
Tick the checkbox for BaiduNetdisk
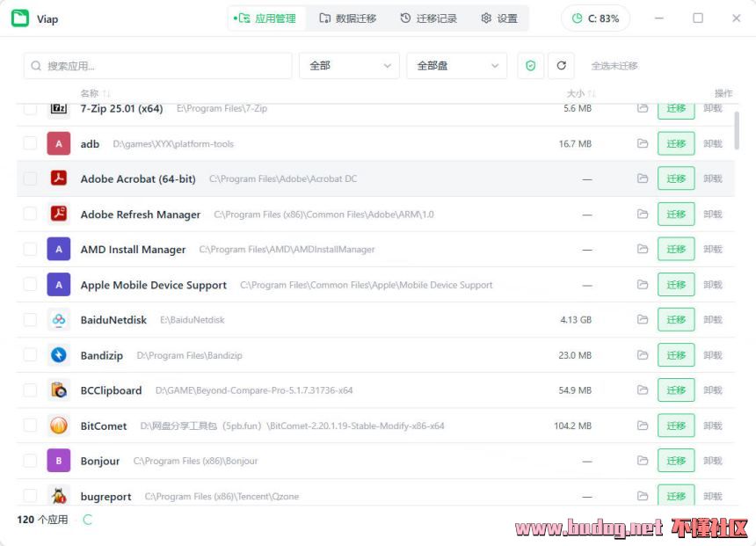point(30,319)
